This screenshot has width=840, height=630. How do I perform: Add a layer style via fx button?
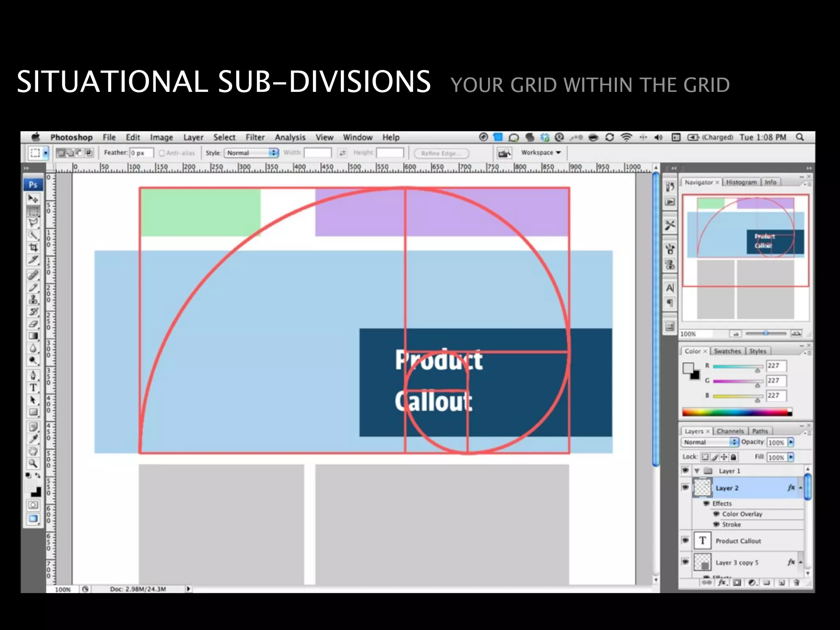tap(722, 582)
